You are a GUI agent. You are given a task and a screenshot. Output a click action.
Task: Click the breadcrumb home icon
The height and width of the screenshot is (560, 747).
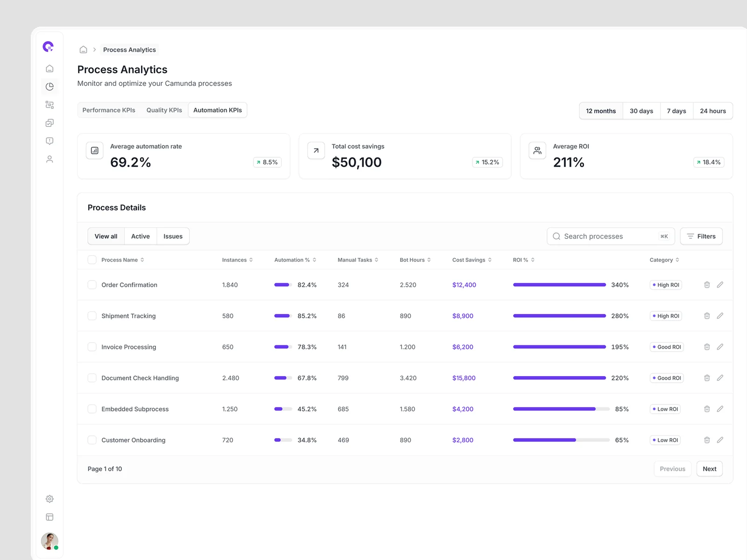point(83,49)
